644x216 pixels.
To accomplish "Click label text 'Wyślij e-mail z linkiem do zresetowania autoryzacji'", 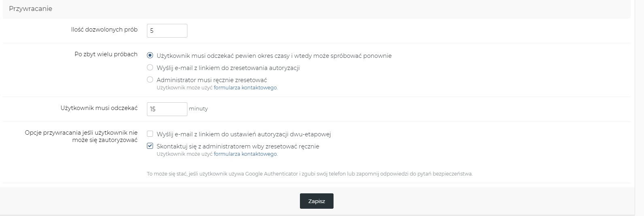I will 228,68.
